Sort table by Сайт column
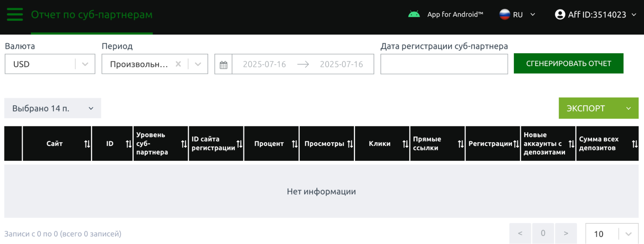This screenshot has width=644, height=244. click(87, 144)
